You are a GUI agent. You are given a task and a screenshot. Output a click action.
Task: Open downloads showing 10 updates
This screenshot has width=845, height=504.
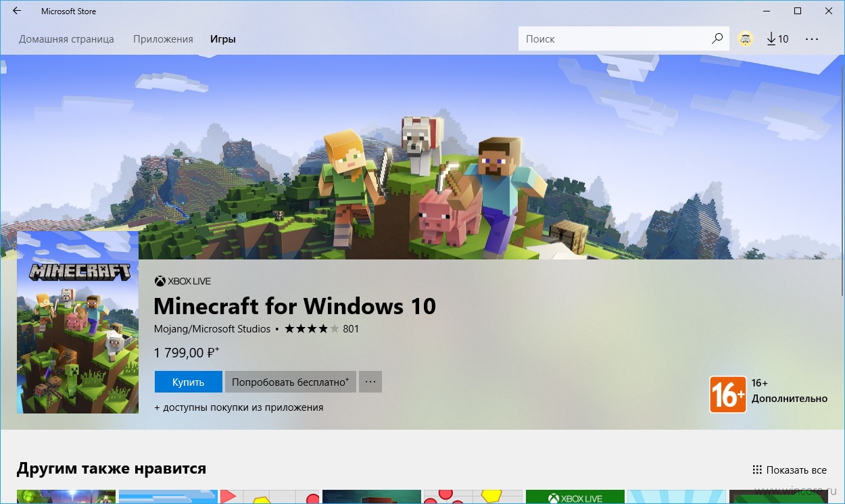coord(777,39)
